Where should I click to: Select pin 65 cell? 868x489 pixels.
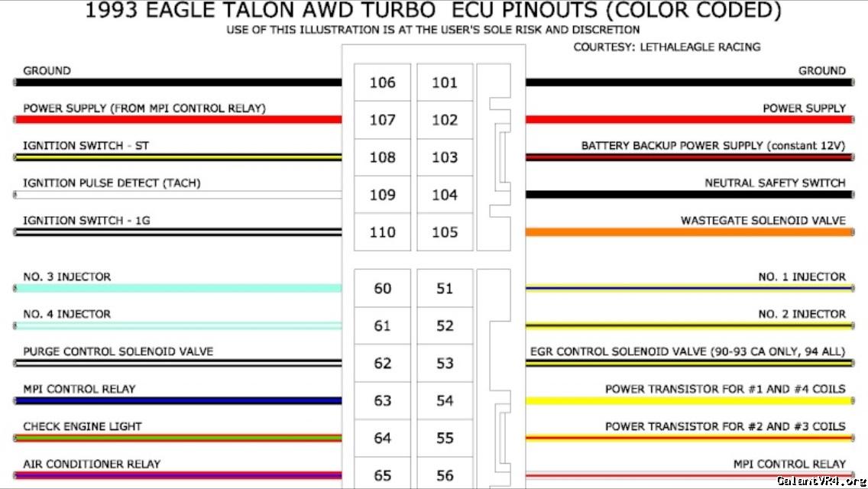[382, 475]
